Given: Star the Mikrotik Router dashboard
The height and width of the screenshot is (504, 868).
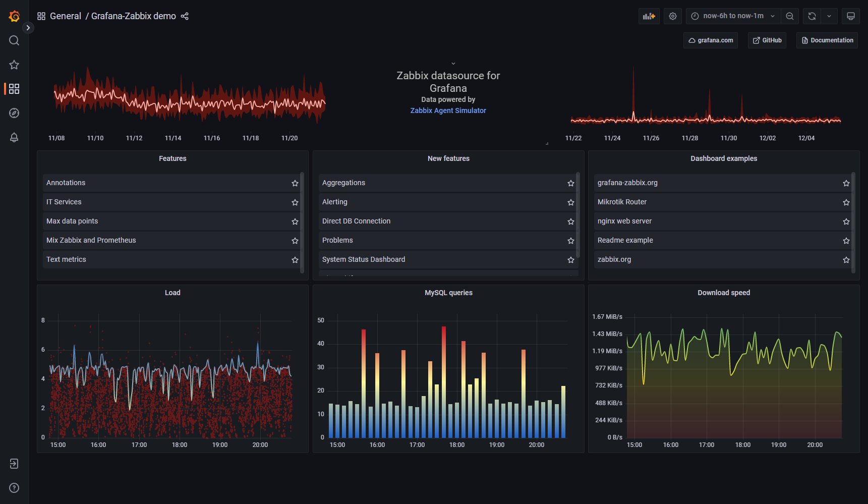Looking at the screenshot, I should (x=846, y=202).
